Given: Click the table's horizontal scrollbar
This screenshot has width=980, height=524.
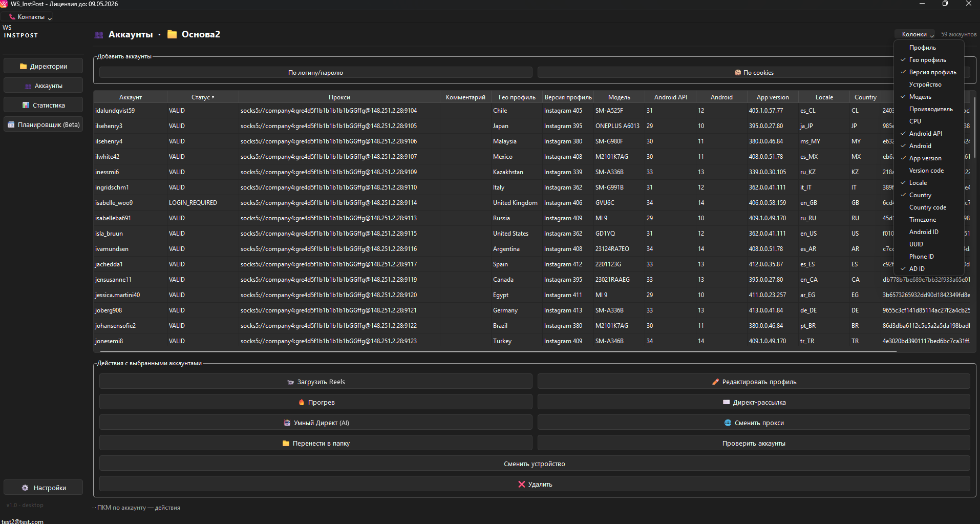Looking at the screenshot, I should coord(461,352).
